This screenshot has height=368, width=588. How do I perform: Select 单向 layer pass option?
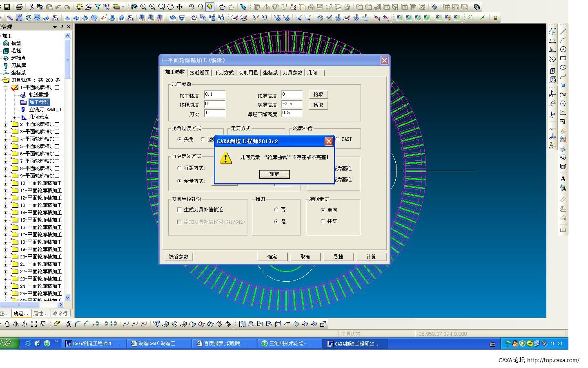[x=323, y=210]
